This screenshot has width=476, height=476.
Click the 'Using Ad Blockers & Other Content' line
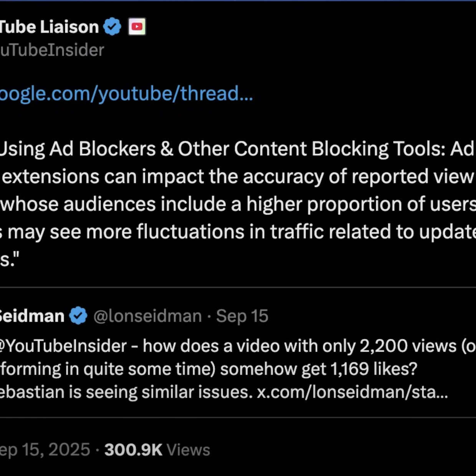pyautogui.click(x=238, y=149)
